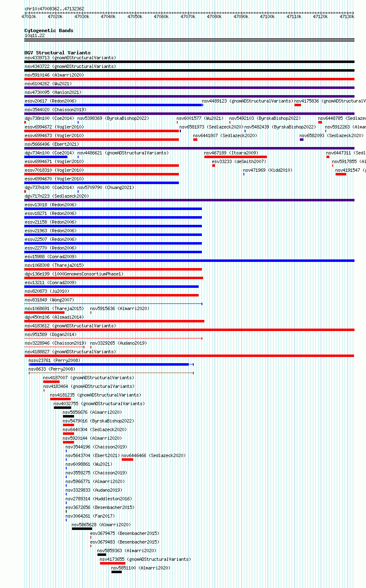366x588 pixels.
Task: Click the nsv5666496 (Ebert2021) label
Action: point(52,144)
